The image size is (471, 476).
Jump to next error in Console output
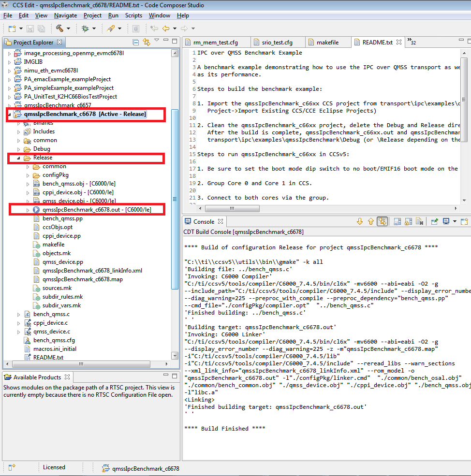pos(360,222)
